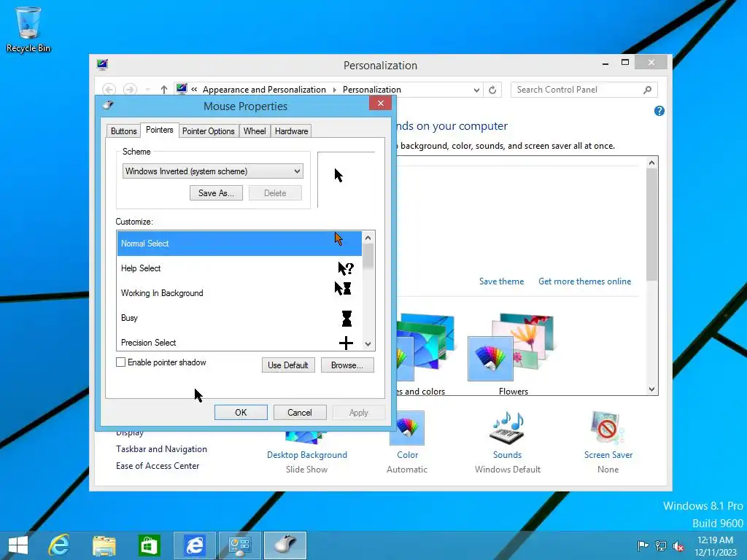Click the Help question mark icon
Image resolution: width=747 pixels, height=560 pixels.
tap(659, 111)
